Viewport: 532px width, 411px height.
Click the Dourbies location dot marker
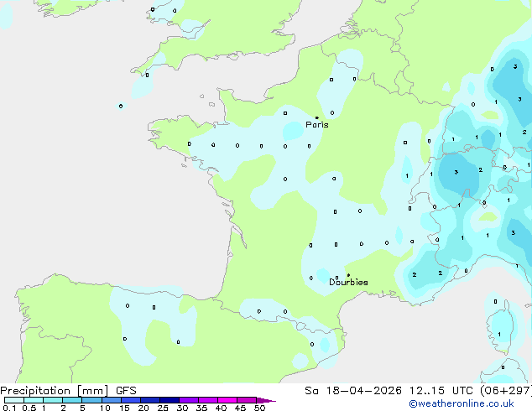348,275
